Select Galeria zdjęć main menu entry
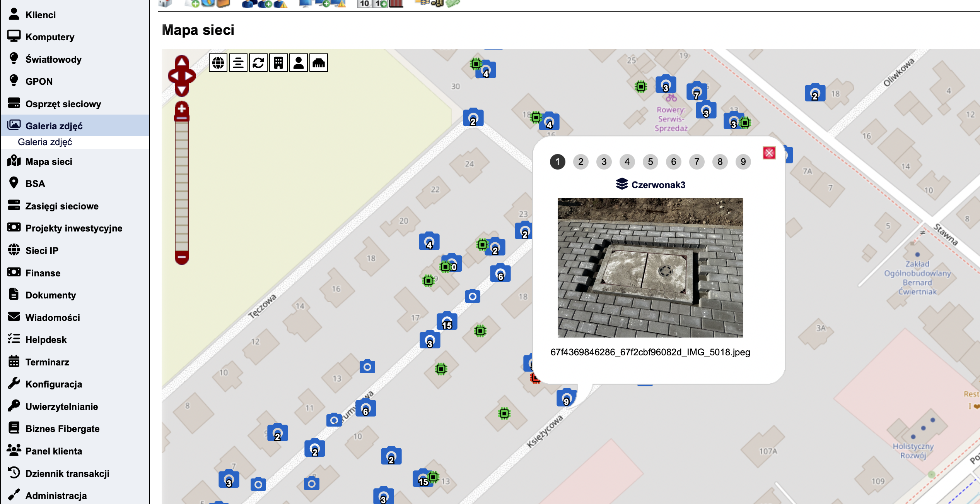 click(75, 125)
